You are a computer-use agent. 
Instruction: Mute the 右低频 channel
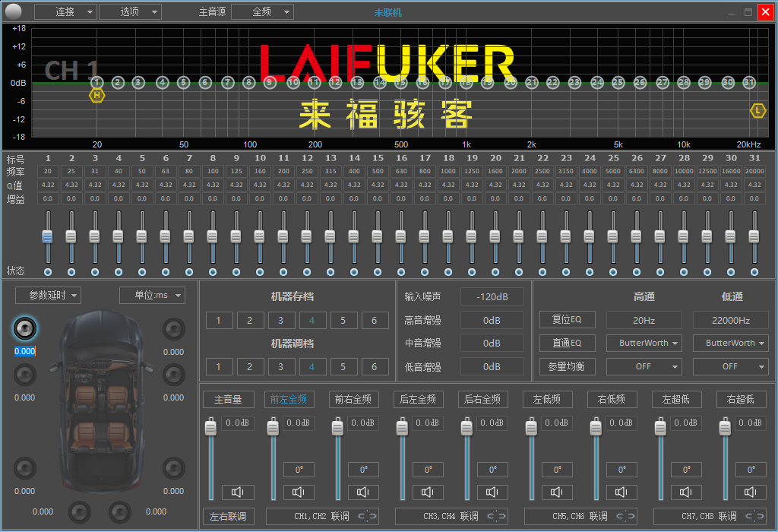621,492
